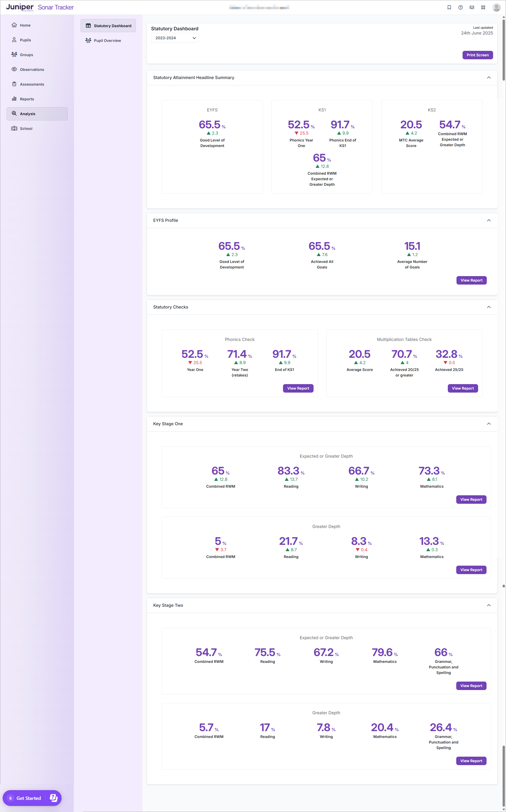
Task: Collapse the Statutory Attainment Headline Summary section
Action: point(489,78)
